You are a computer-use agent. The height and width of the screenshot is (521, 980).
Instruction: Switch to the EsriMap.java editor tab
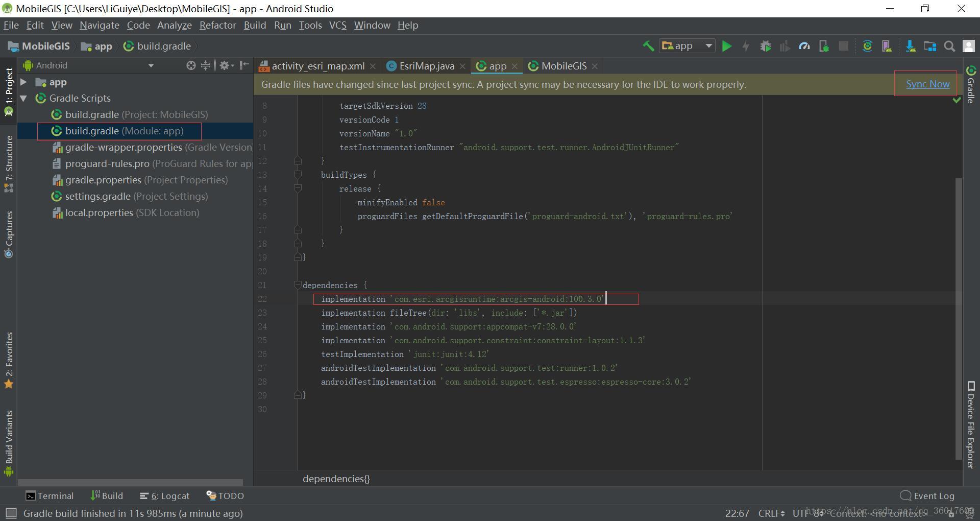[426, 66]
